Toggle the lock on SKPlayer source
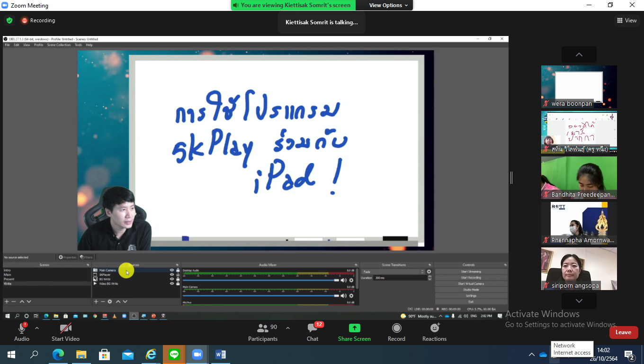The image size is (644, 364). (178, 274)
